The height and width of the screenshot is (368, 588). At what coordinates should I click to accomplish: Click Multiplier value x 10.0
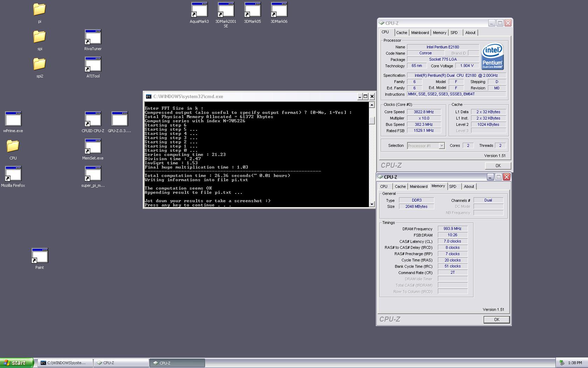423,118
